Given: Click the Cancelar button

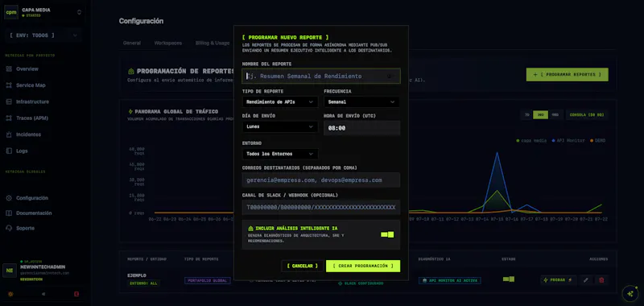Looking at the screenshot, I should tap(303, 267).
